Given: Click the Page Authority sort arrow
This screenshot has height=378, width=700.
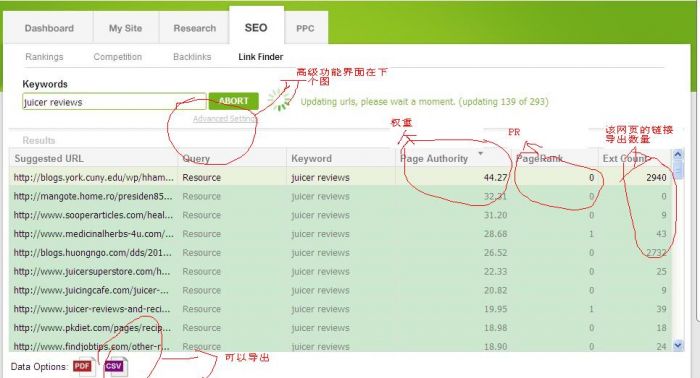Looking at the screenshot, I should [480, 154].
